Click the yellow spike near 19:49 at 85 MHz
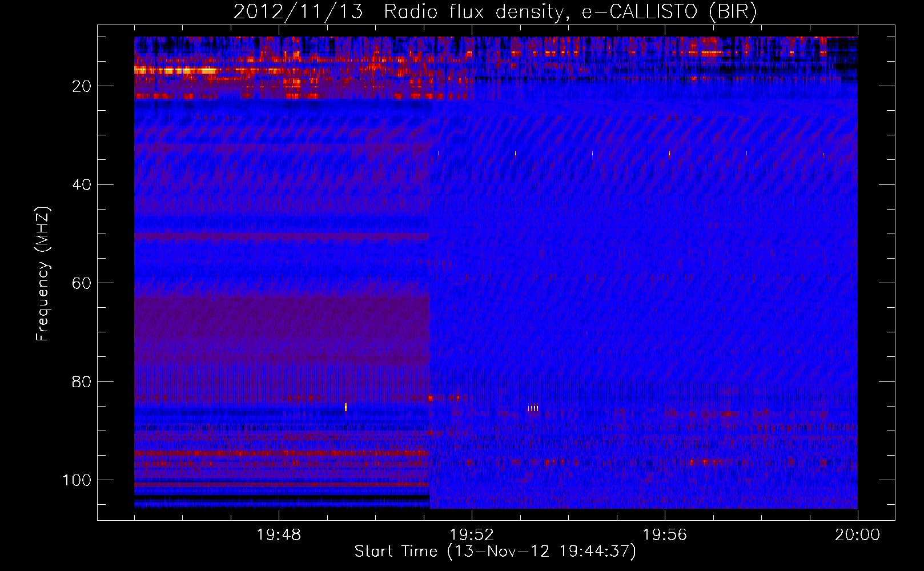This screenshot has width=924, height=571. point(346,407)
